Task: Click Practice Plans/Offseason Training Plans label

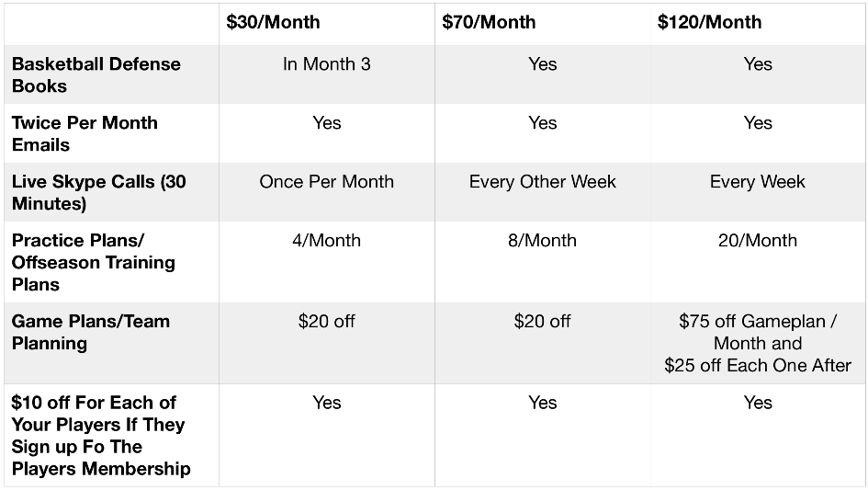Action: click(93, 262)
